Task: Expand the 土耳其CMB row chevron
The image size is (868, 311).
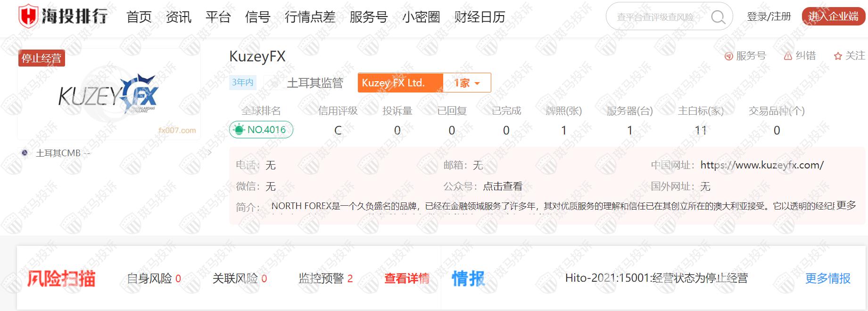Action: [x=210, y=153]
